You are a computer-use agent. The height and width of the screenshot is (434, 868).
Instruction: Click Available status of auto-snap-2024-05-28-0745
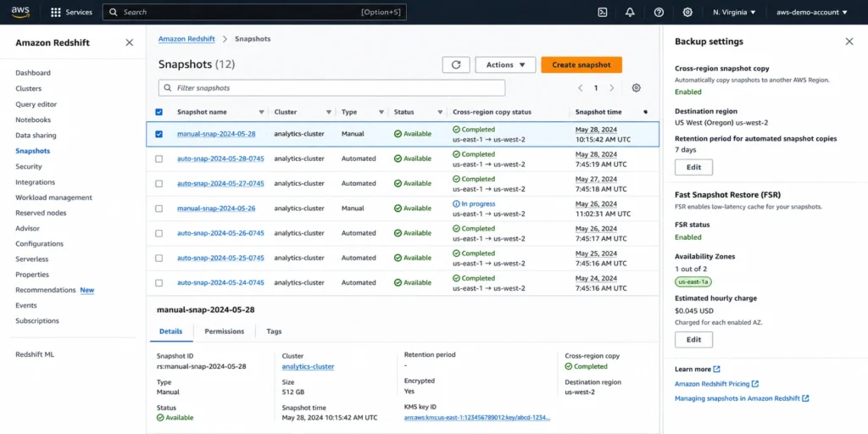413,159
